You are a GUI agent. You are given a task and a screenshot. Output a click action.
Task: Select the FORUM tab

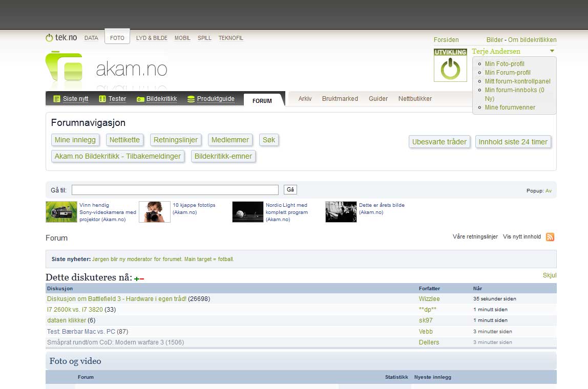(x=262, y=100)
